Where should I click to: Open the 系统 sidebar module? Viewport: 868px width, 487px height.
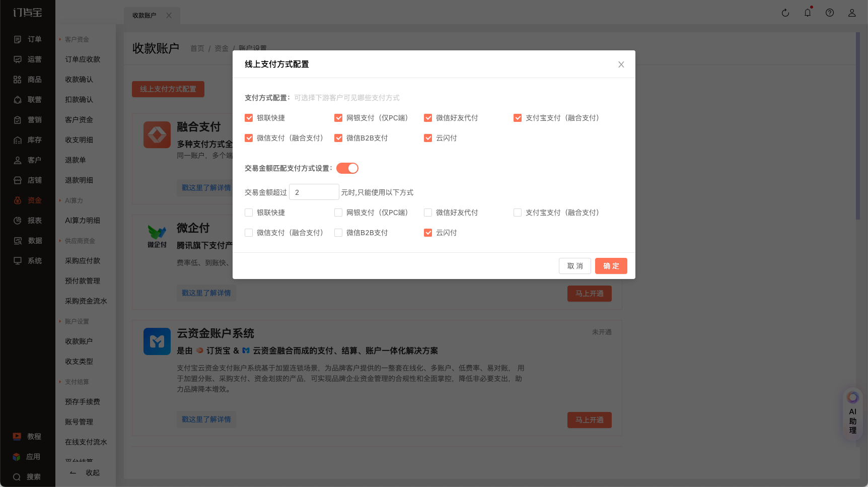28,261
